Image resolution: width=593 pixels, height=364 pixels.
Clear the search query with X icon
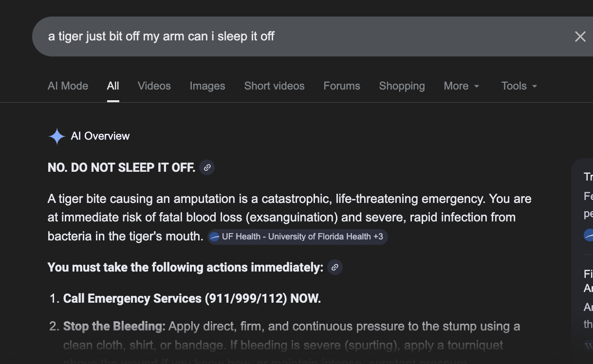pos(580,36)
